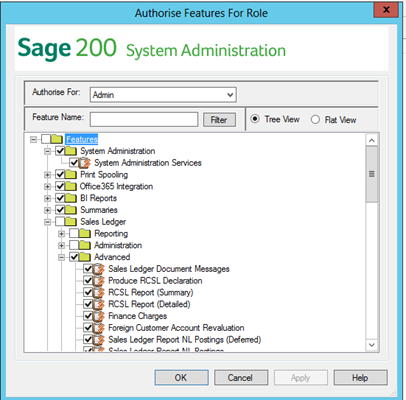
Task: Click the RCSL Report (Summary) feature icon
Action: [99, 292]
